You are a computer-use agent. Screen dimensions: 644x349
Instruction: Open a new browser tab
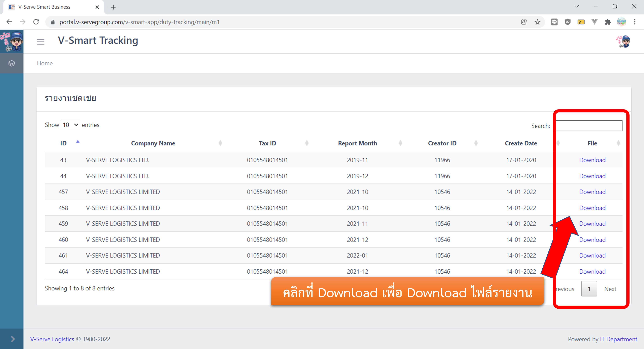(113, 7)
